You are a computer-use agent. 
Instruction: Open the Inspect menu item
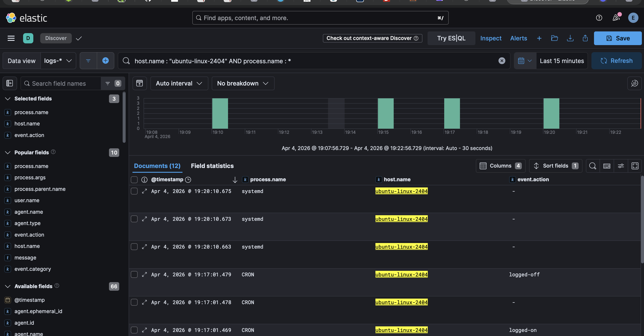click(x=491, y=38)
